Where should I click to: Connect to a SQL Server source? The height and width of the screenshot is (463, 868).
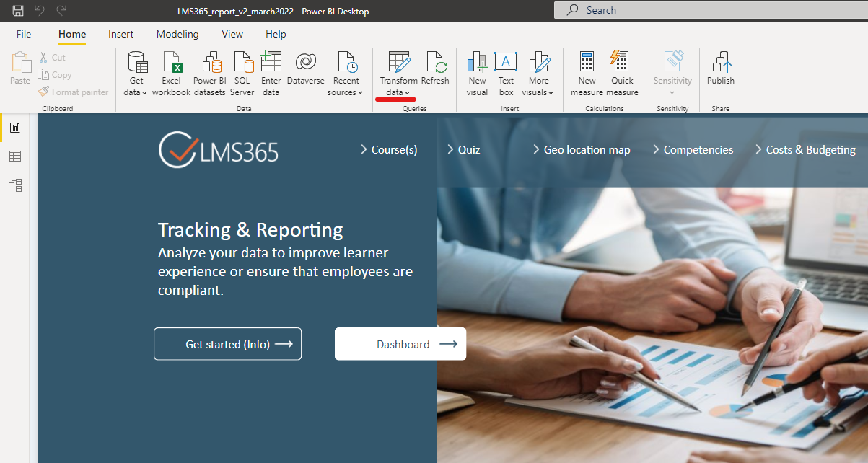coord(242,74)
